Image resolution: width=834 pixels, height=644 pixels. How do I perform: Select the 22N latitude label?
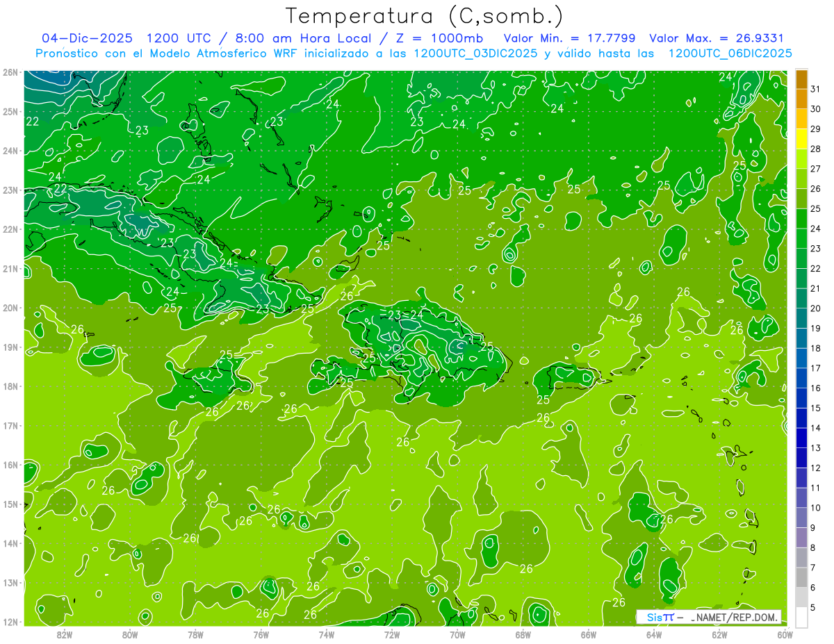(10, 229)
